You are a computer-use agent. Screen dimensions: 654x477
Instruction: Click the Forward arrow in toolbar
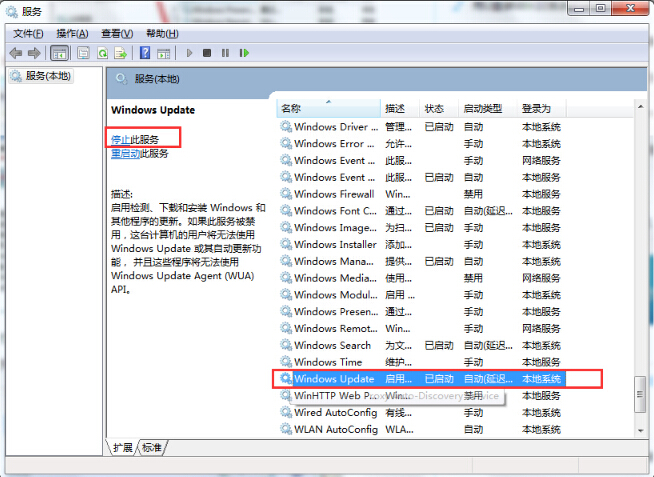34,53
